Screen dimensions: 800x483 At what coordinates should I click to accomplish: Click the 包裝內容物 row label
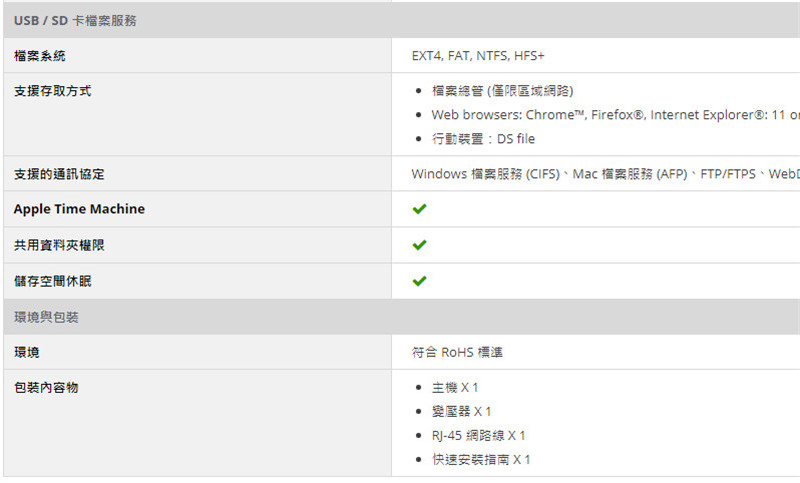click(46, 388)
